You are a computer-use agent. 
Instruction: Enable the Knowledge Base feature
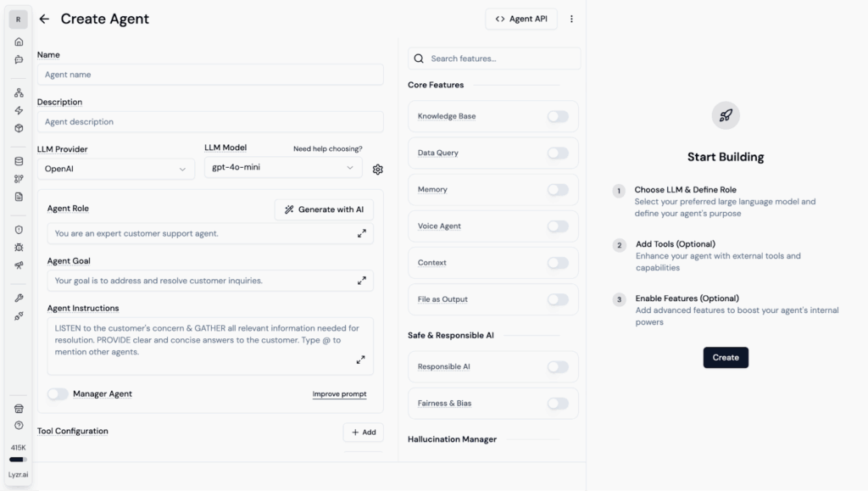[x=557, y=116]
